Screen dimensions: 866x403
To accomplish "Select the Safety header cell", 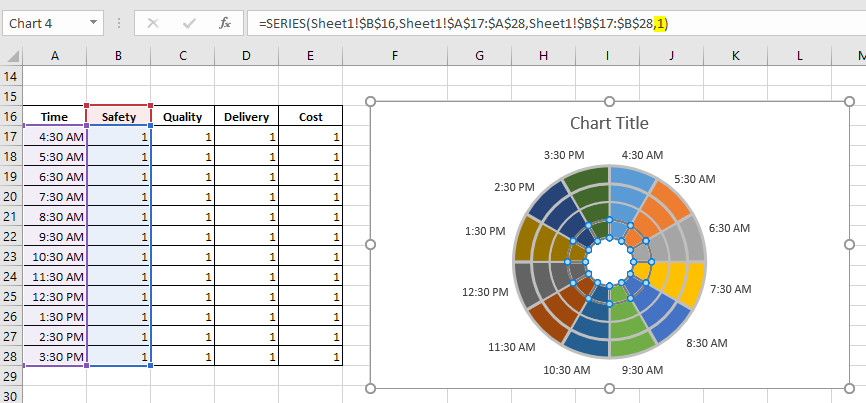I will click(x=118, y=117).
